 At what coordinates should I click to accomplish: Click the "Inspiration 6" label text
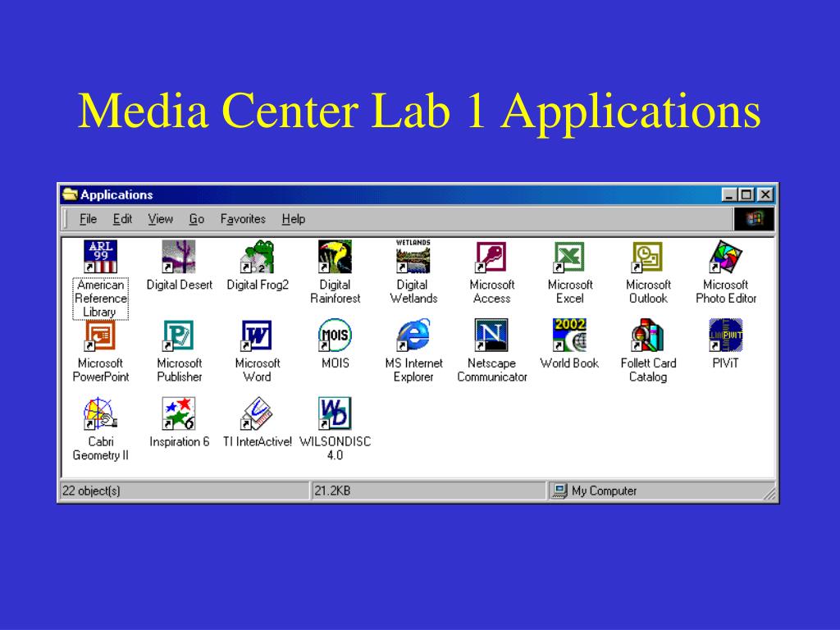[x=180, y=441]
